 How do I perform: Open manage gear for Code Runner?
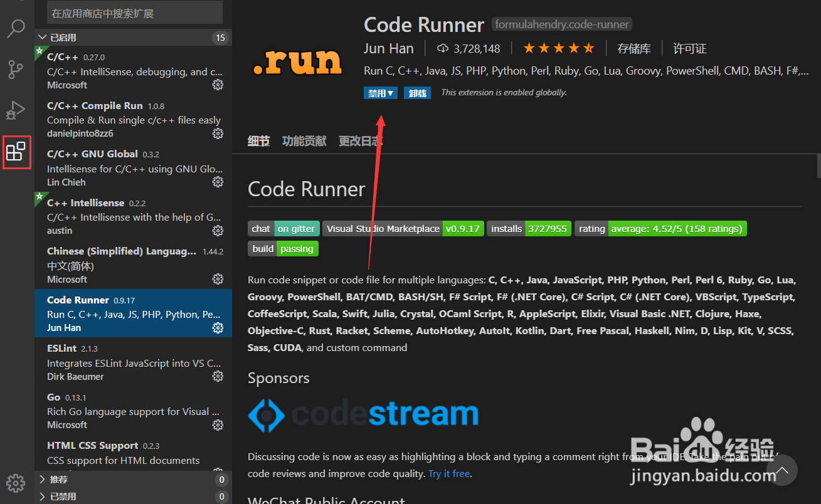point(218,328)
